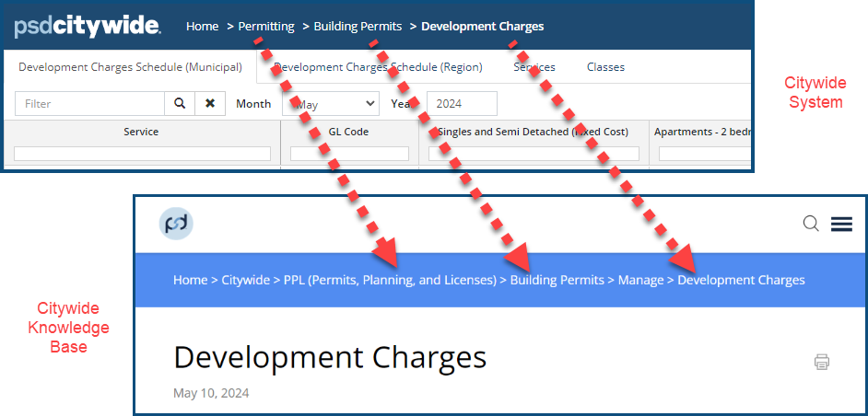
Task: Click the round PSD logo in knowledge base
Action: [x=176, y=224]
